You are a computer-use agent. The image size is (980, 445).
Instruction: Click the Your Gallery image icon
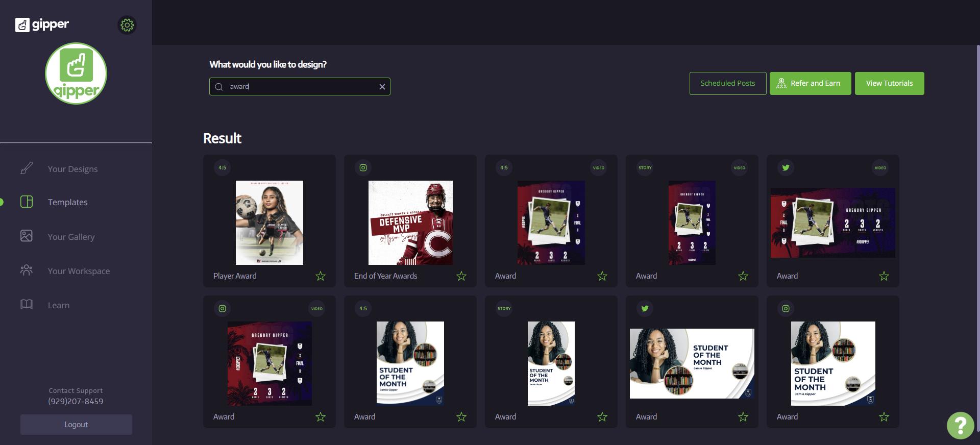(27, 236)
